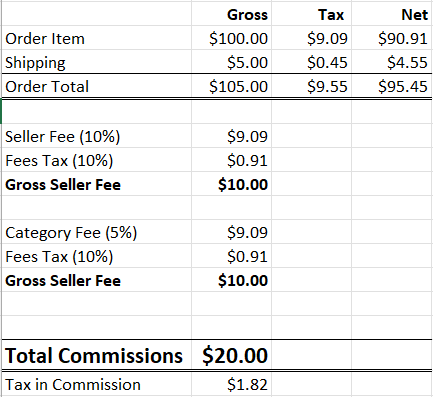Select the $9.09 Category Fee value cell
The width and height of the screenshot is (433, 397).
point(232,232)
